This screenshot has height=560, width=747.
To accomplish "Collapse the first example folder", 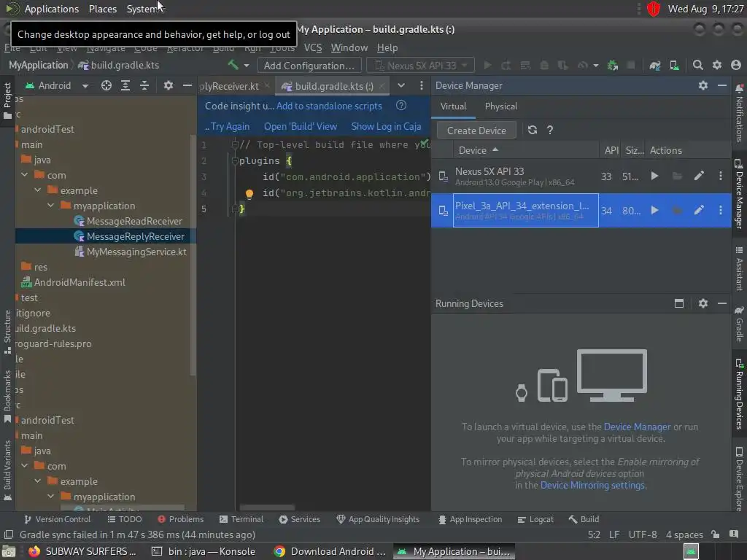I will pyautogui.click(x=38, y=190).
